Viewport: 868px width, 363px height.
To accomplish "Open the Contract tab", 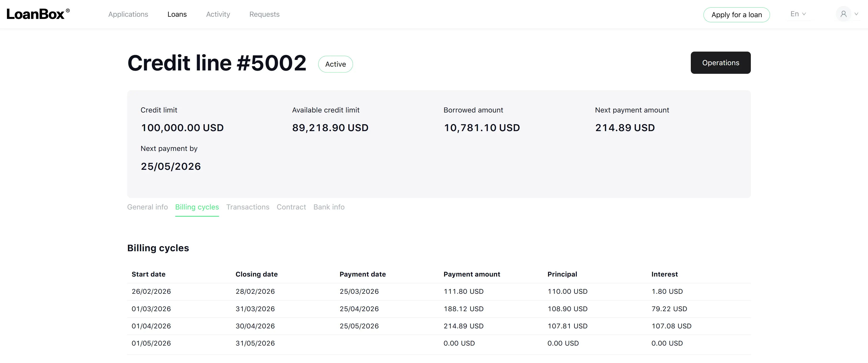I will pos(291,207).
